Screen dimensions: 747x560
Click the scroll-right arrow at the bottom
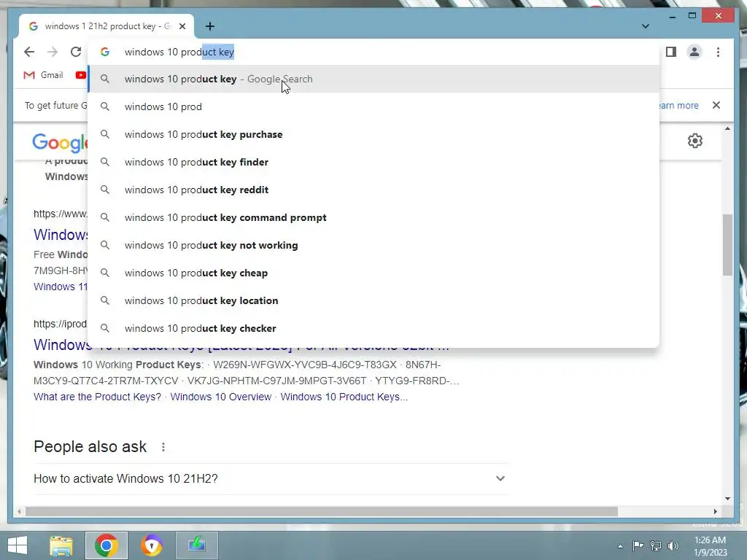coord(715,511)
